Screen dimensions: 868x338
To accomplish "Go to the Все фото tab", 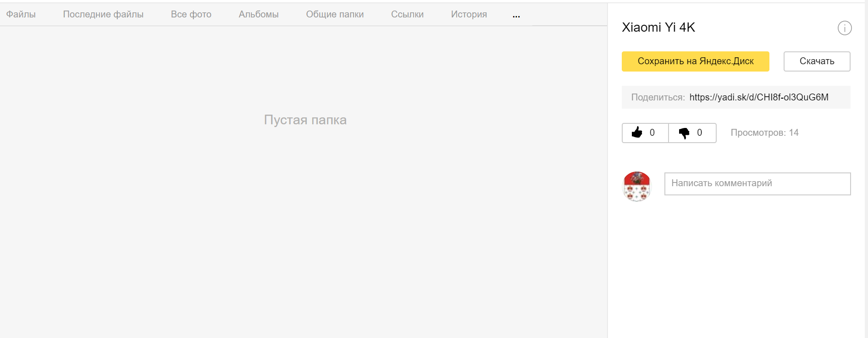I will (x=191, y=14).
